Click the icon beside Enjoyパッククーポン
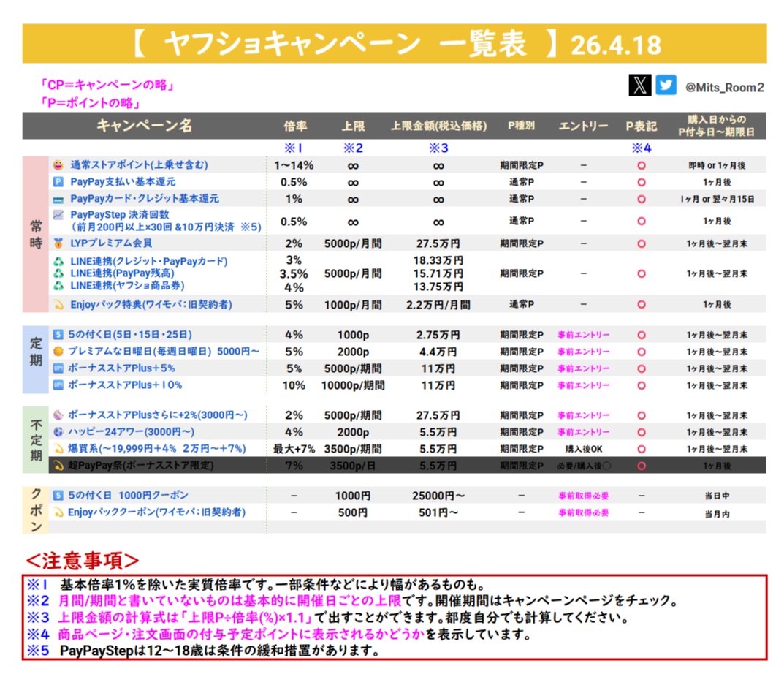Image resolution: width=784 pixels, height=685 pixels. click(x=58, y=512)
